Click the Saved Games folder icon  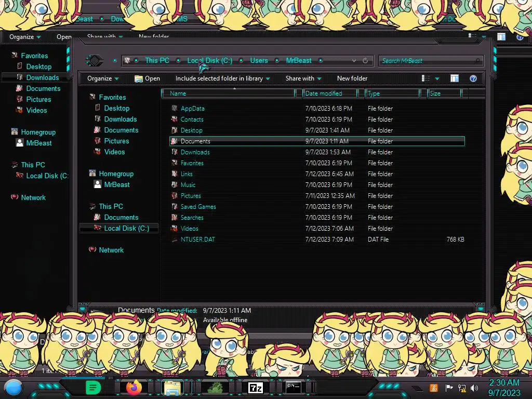pos(175,207)
